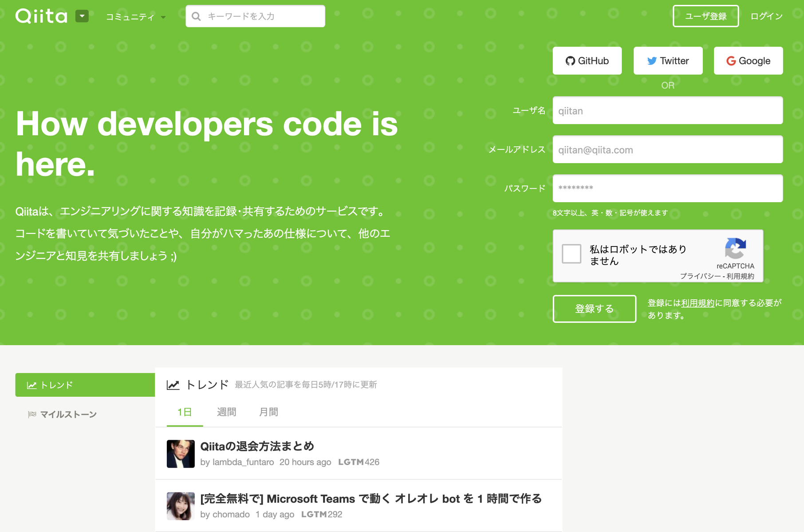
Task: Open the underlined 利用規約 link beside 登録する
Action: (x=698, y=303)
